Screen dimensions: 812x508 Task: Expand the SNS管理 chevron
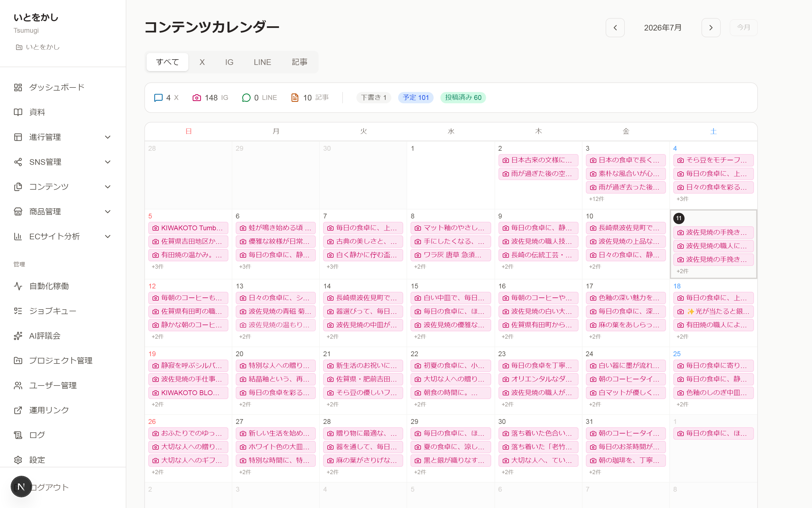[108, 162]
